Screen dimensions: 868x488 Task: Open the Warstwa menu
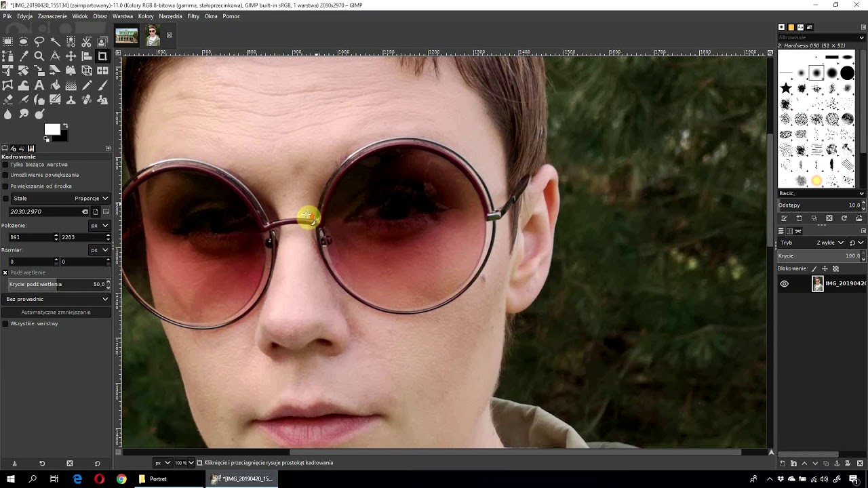(x=123, y=16)
